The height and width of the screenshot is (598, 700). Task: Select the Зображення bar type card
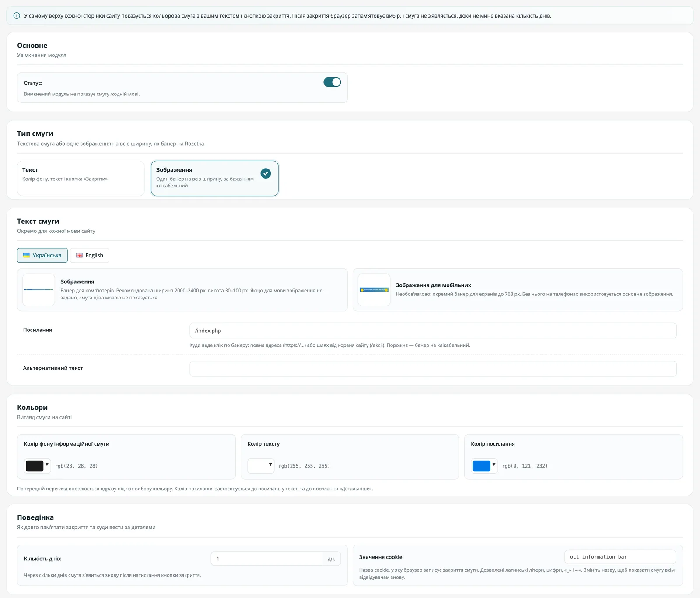click(214, 178)
